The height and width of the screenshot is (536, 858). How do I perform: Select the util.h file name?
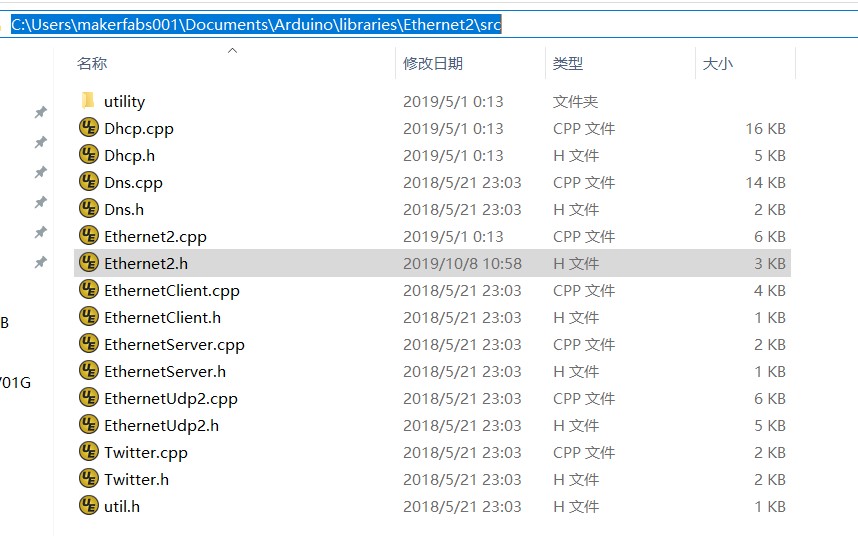pyautogui.click(x=121, y=506)
